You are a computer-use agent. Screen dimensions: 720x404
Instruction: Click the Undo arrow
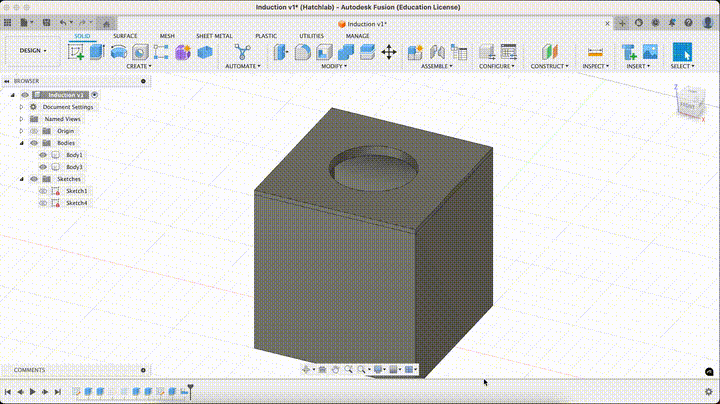63,22
